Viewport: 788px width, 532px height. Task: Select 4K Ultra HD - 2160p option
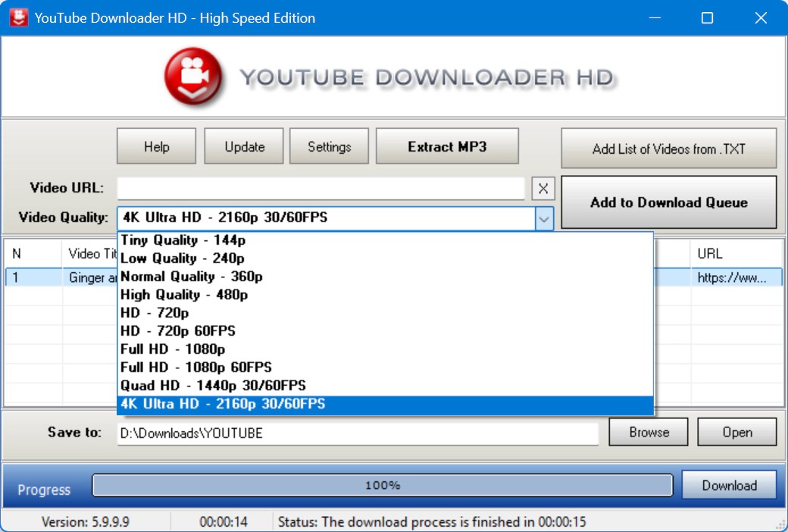click(x=223, y=404)
